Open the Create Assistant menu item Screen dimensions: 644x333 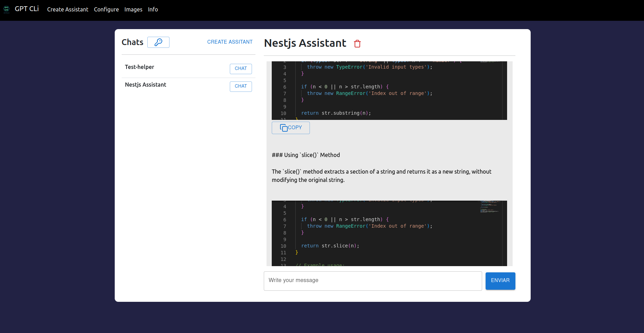68,9
